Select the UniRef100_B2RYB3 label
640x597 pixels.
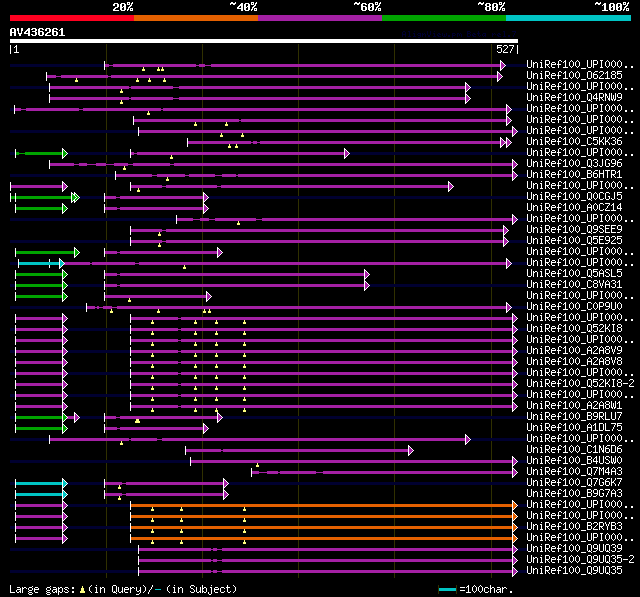tap(574, 527)
